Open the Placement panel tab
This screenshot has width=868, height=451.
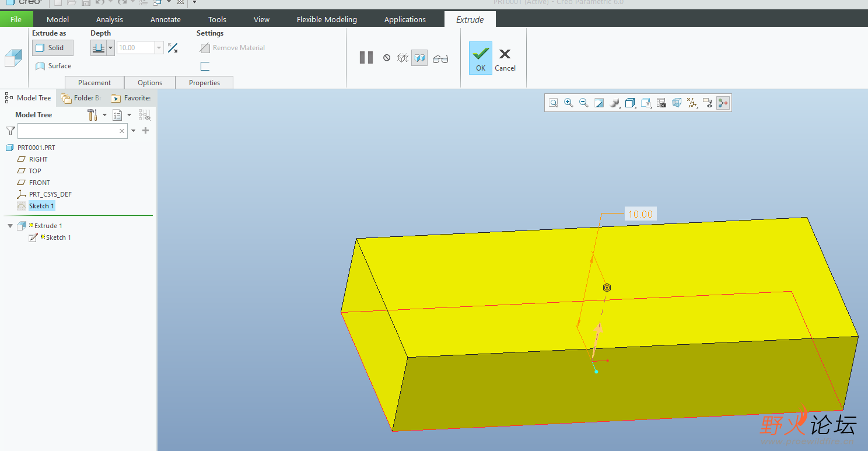pyautogui.click(x=94, y=83)
